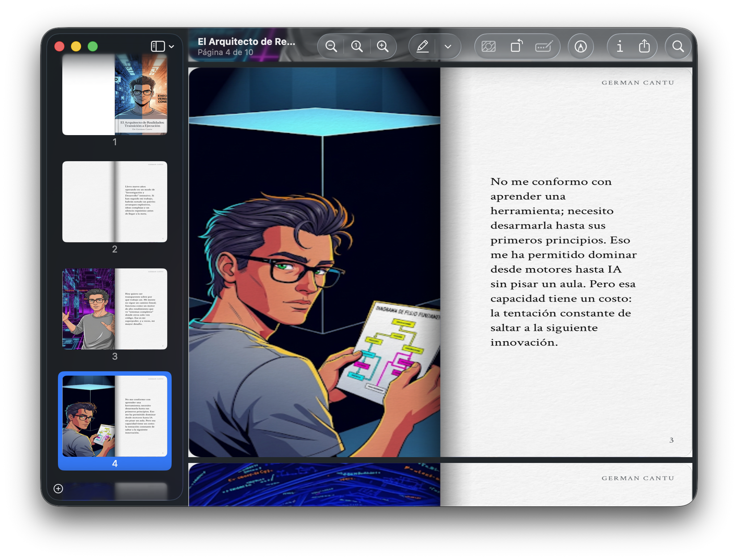Click the document title El Arquitecto
Image resolution: width=738 pixels, height=560 pixels.
(246, 42)
